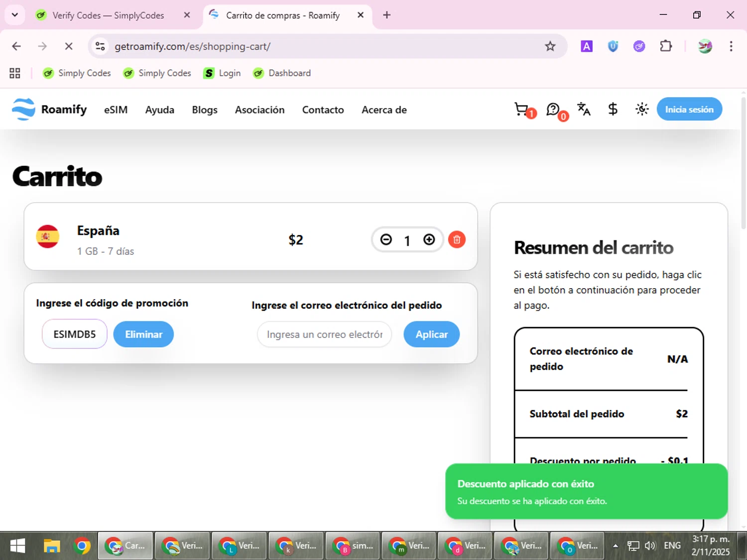747x560 pixels.
Task: Click Eliminar to remove promo code
Action: [143, 335]
